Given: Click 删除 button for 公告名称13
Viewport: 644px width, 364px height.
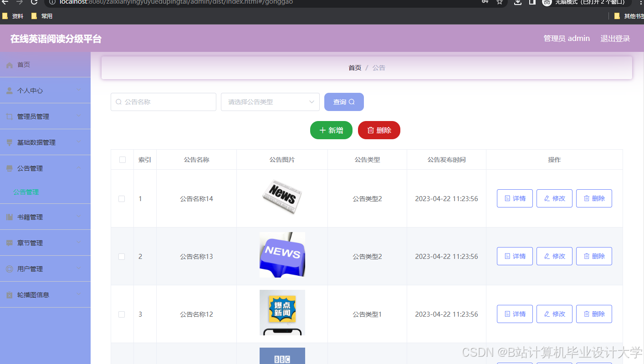Looking at the screenshot, I should [x=594, y=256].
